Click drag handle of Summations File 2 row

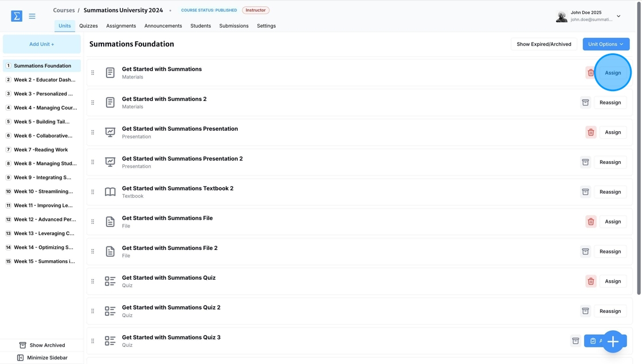(92, 252)
